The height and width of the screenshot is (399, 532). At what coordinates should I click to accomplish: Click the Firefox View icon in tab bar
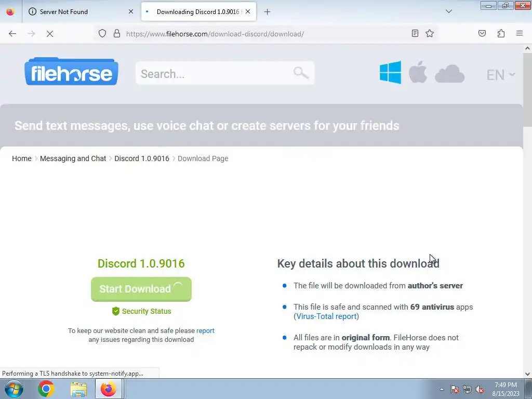pyautogui.click(x=10, y=11)
